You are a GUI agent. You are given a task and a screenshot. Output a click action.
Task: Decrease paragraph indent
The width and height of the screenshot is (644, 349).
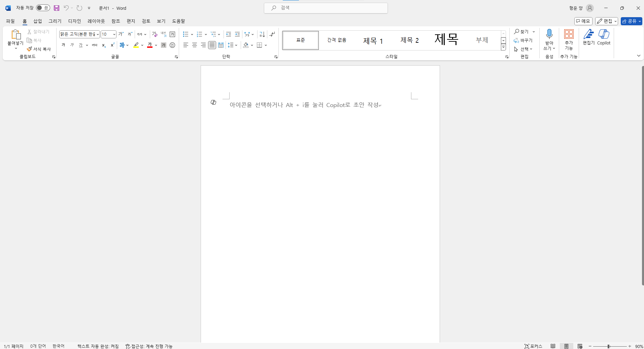[x=229, y=34]
